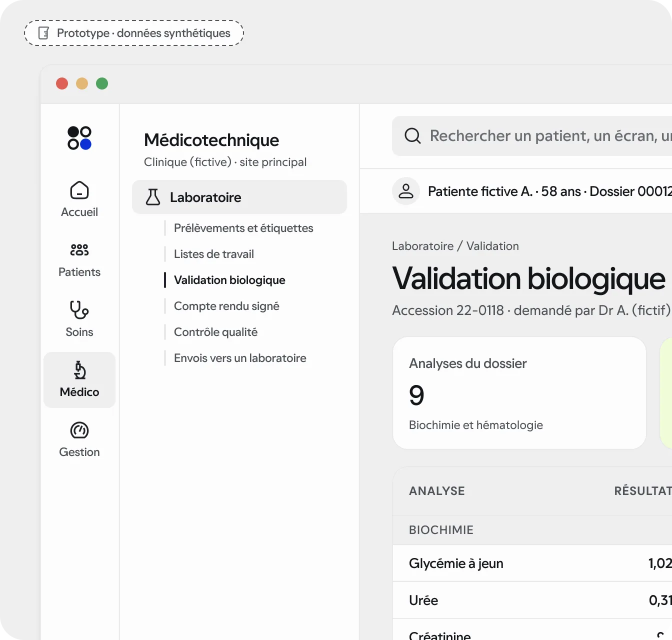Focus the Rechercher un patient search field
The width and height of the screenshot is (672, 640).
pos(532,136)
